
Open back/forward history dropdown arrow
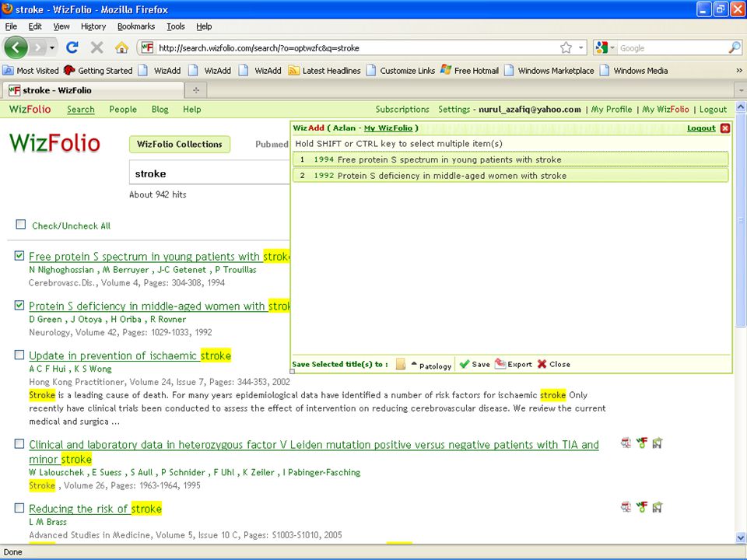click(x=52, y=47)
